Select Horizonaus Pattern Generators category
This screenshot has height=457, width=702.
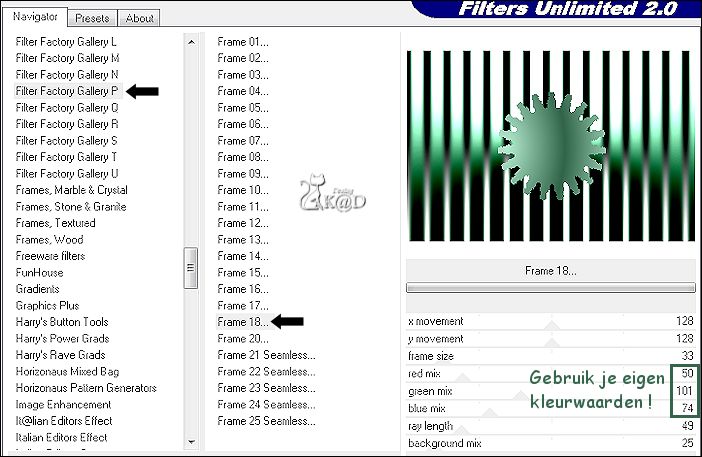86,388
